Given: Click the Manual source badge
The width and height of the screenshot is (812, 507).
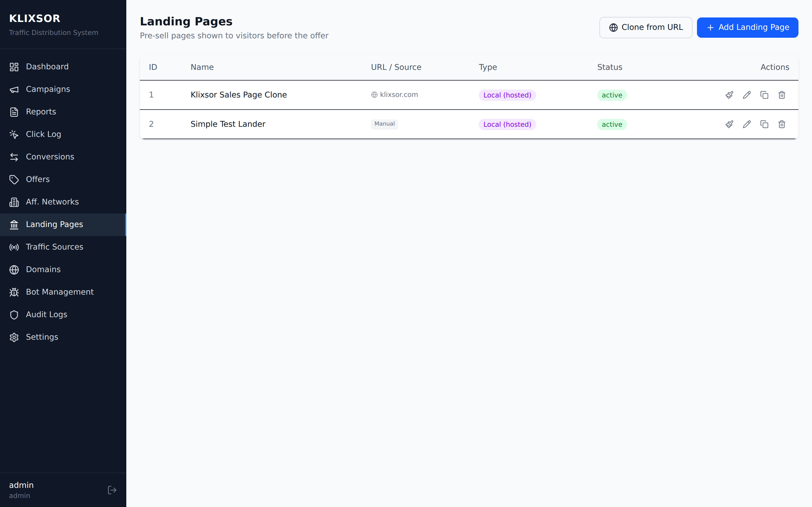Looking at the screenshot, I should click(384, 124).
